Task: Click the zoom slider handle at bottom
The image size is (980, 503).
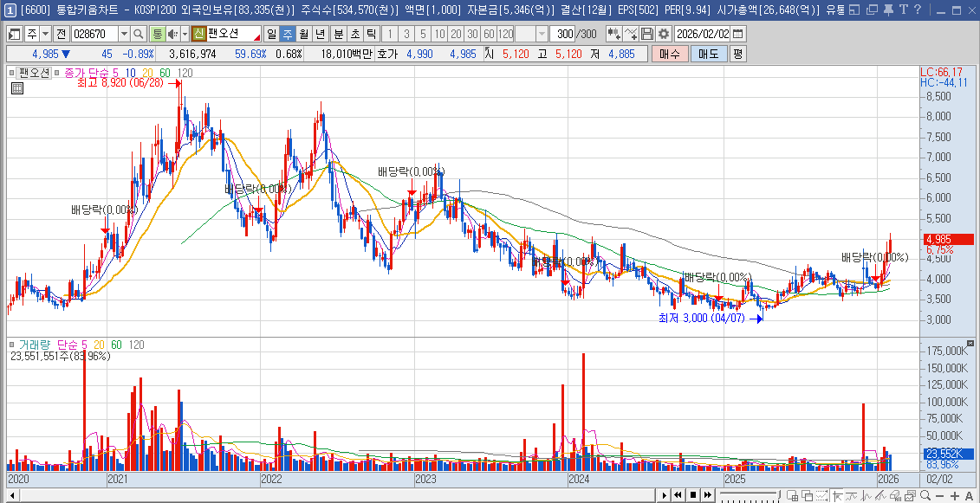Action: pos(777,495)
